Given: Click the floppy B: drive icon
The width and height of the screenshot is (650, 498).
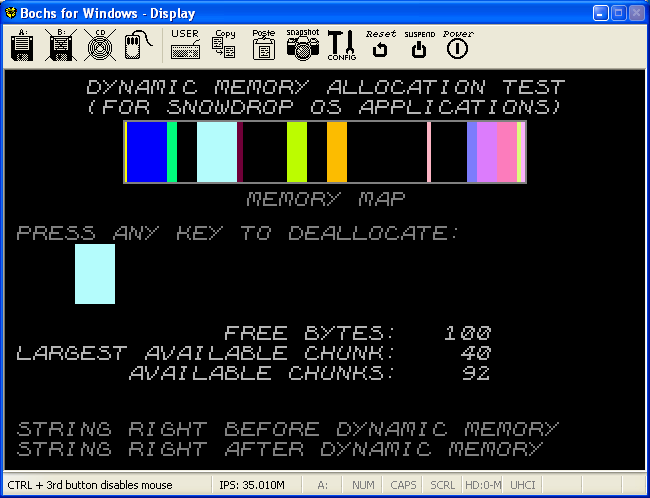Looking at the screenshot, I should [61, 45].
